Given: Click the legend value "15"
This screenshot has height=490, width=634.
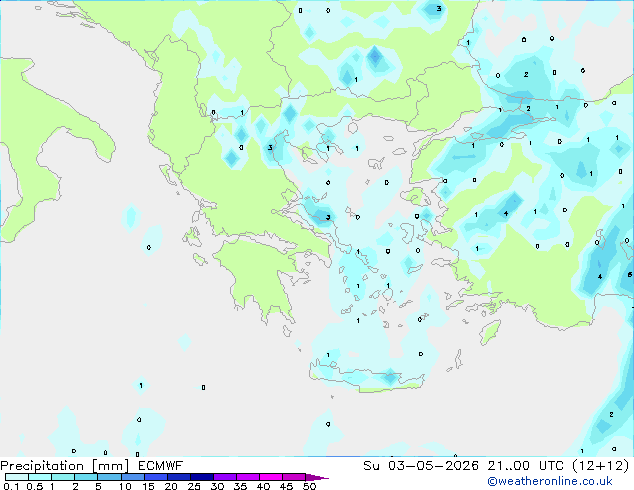Looking at the screenshot, I should [148, 486].
